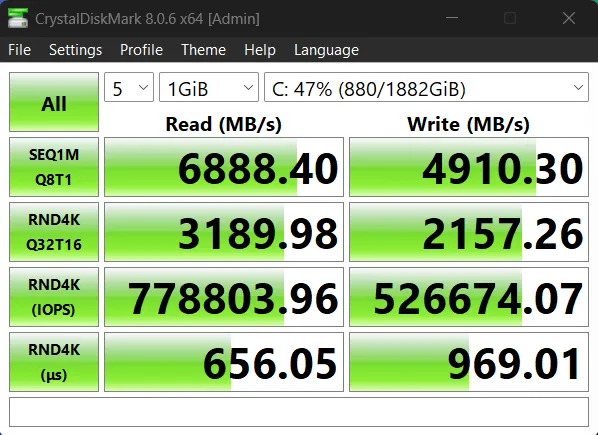598x435 pixels.
Task: Open the test count dropdown showing 5
Action: 129,87
